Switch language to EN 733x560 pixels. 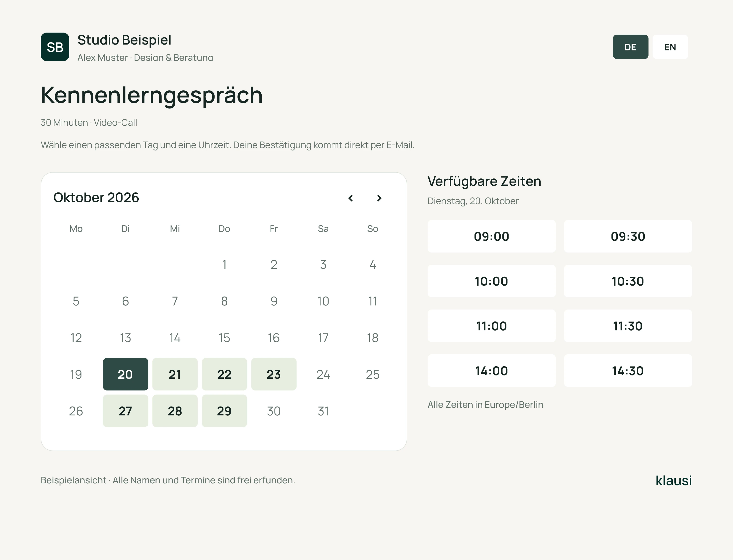click(x=670, y=47)
